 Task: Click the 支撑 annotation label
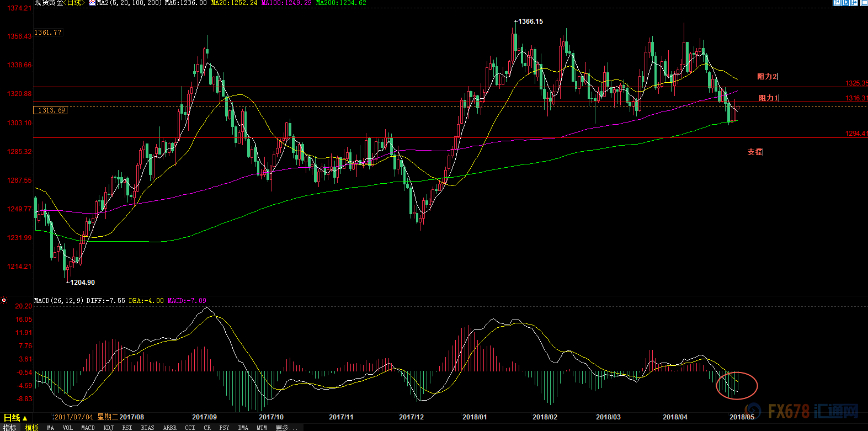(x=755, y=152)
